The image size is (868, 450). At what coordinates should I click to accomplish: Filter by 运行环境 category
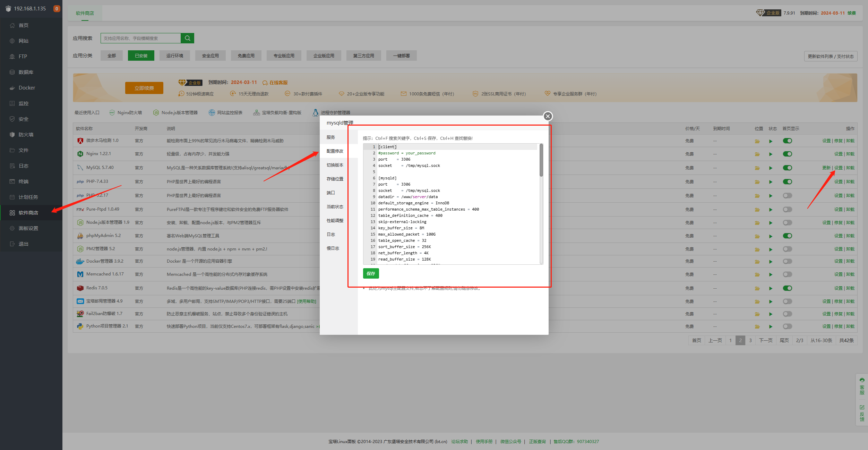click(175, 56)
